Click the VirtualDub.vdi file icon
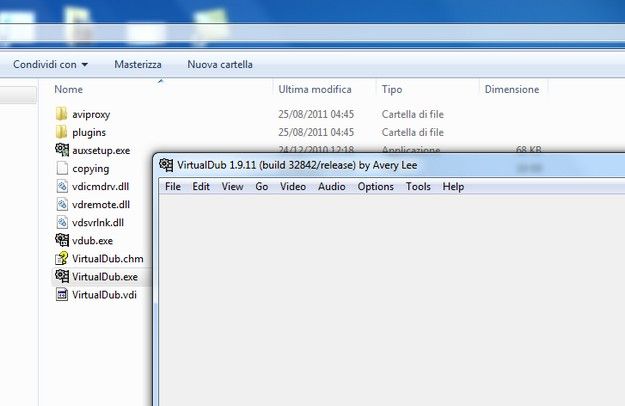Image resolution: width=625 pixels, height=406 pixels. click(62, 294)
